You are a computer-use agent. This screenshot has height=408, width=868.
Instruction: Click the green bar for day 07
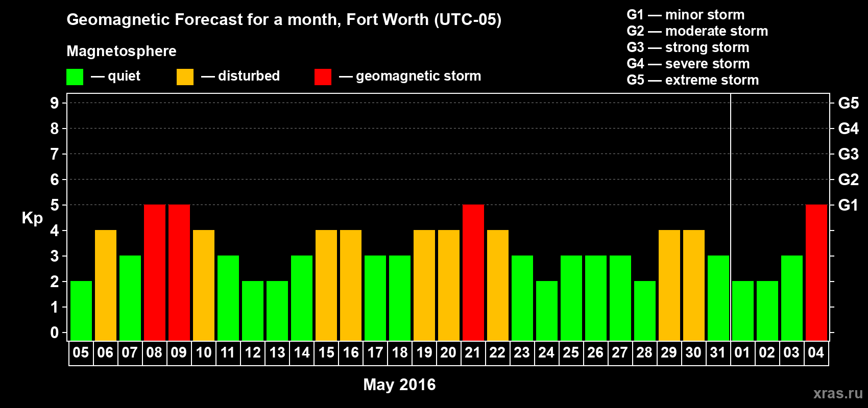pos(130,298)
